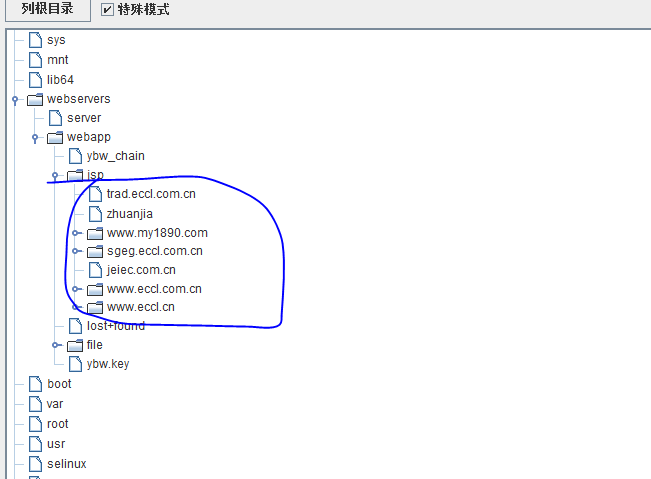Select the usr entry label
Viewport: 651px width, 479px height.
coord(56,444)
